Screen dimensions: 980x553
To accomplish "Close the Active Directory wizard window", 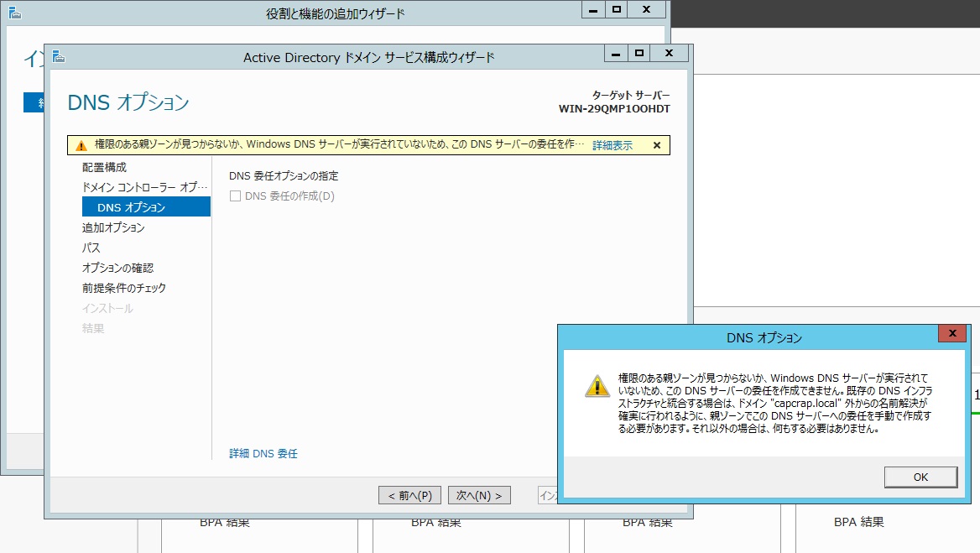I will [669, 54].
